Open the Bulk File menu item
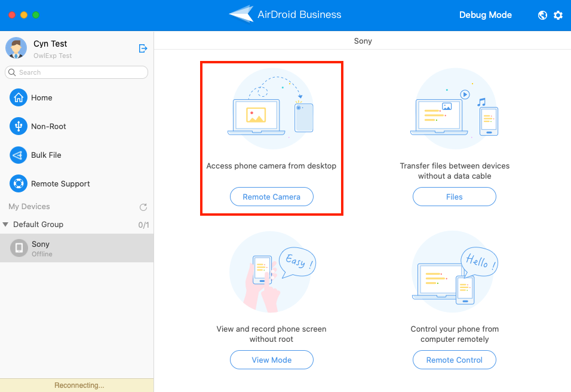571x392 pixels. click(x=46, y=155)
